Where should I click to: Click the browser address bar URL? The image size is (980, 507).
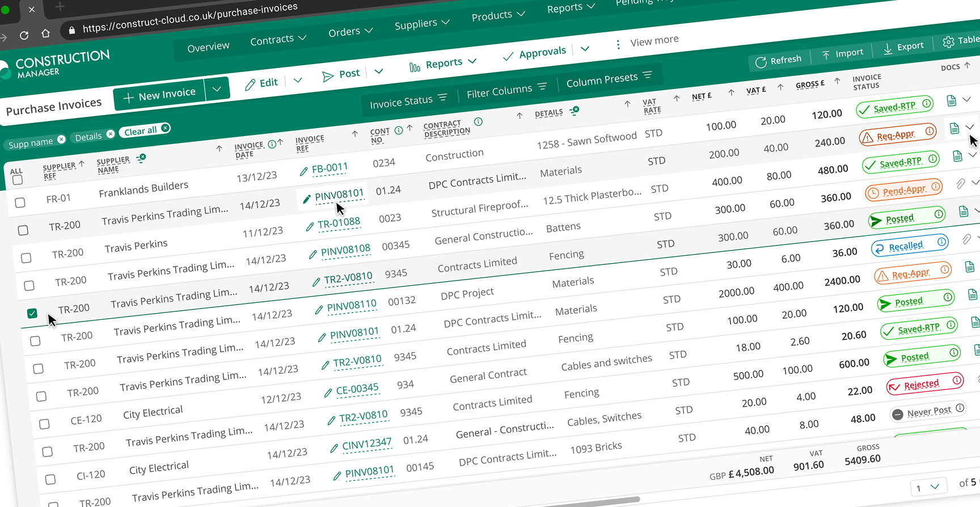click(190, 18)
